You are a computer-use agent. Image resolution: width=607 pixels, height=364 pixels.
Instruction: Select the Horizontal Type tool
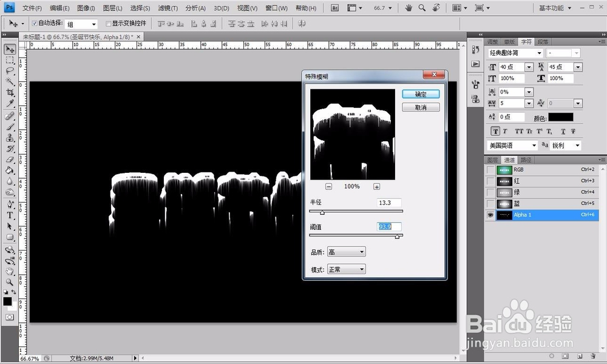pos(10,215)
